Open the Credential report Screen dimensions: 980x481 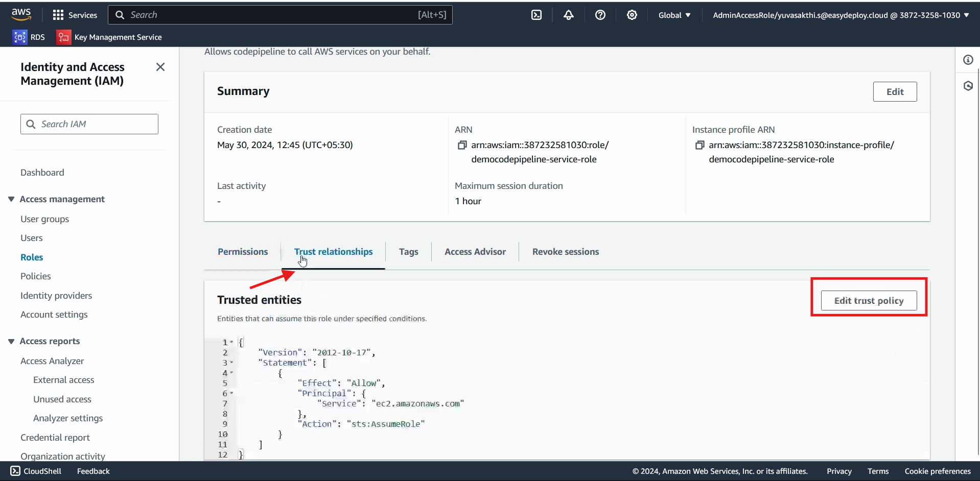pyautogui.click(x=55, y=438)
